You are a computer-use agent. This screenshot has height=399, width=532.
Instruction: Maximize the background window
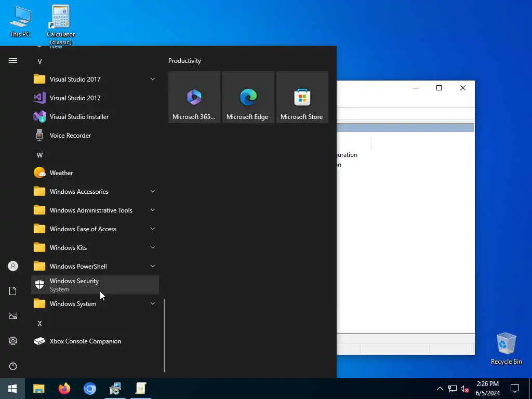438,88
